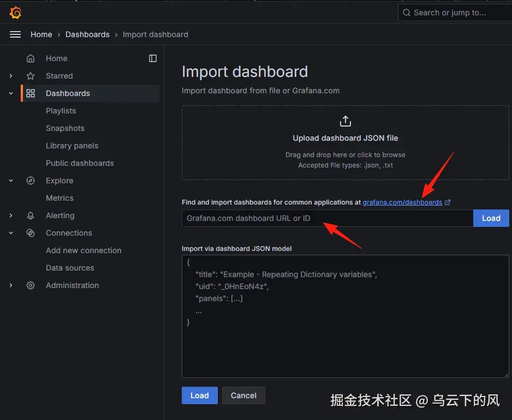The height and width of the screenshot is (420, 512).
Task: Click the Cancel button
Action: pos(243,395)
